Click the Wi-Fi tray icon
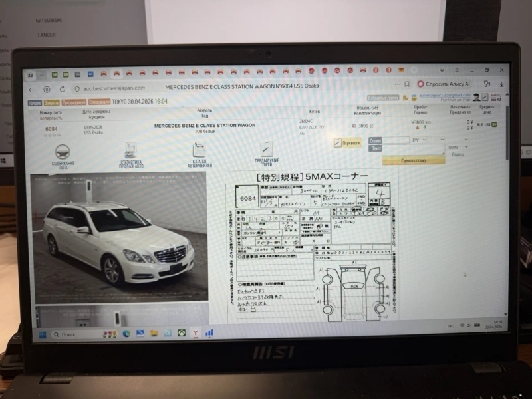 pyautogui.click(x=462, y=325)
